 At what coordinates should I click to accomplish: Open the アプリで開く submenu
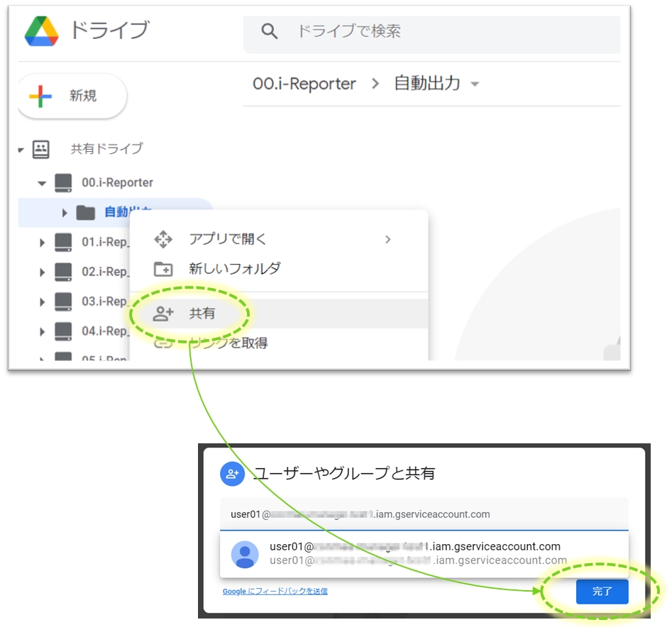click(387, 239)
